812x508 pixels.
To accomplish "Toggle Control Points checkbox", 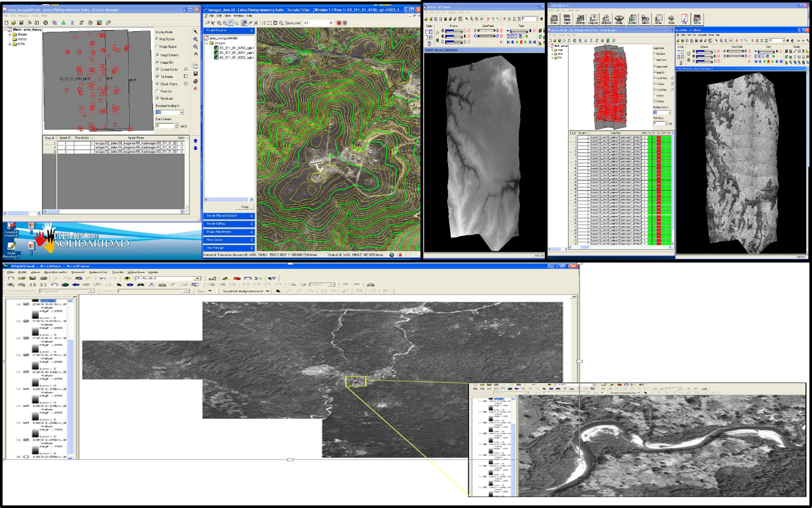I will (157, 69).
